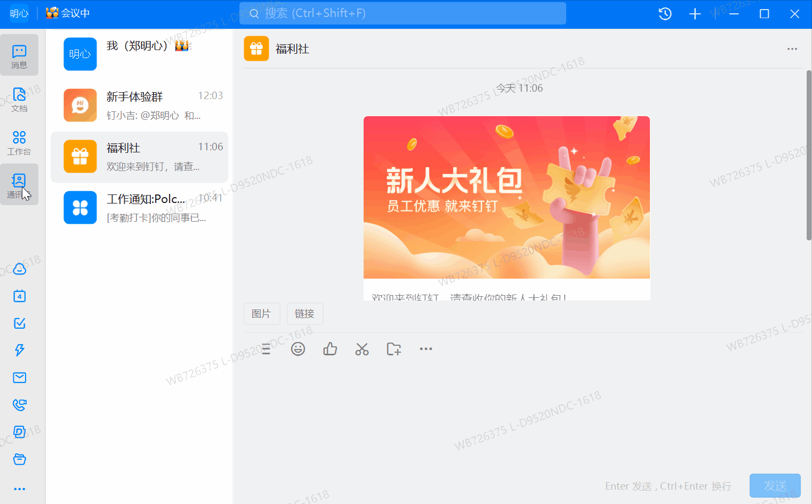Select the 福利社 conversation in list

[x=139, y=157]
